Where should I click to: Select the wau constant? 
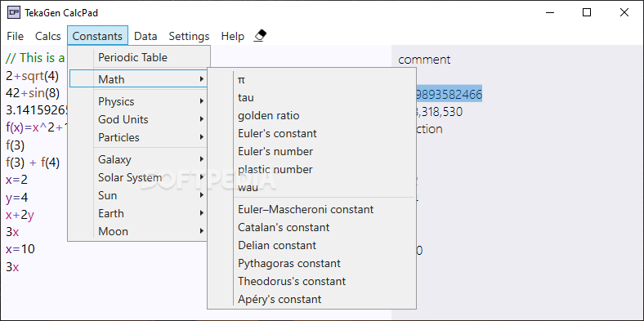(x=311, y=188)
